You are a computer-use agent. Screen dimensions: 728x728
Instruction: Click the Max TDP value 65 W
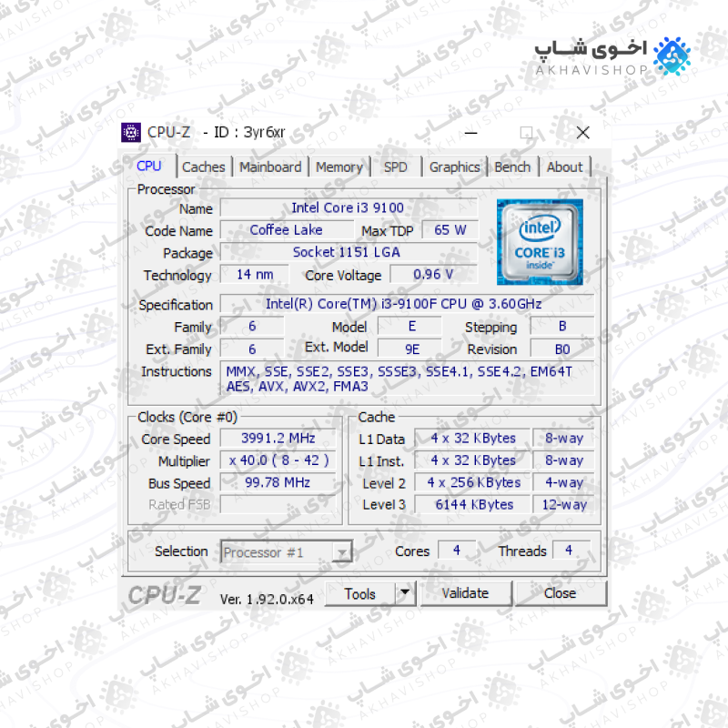(x=450, y=230)
